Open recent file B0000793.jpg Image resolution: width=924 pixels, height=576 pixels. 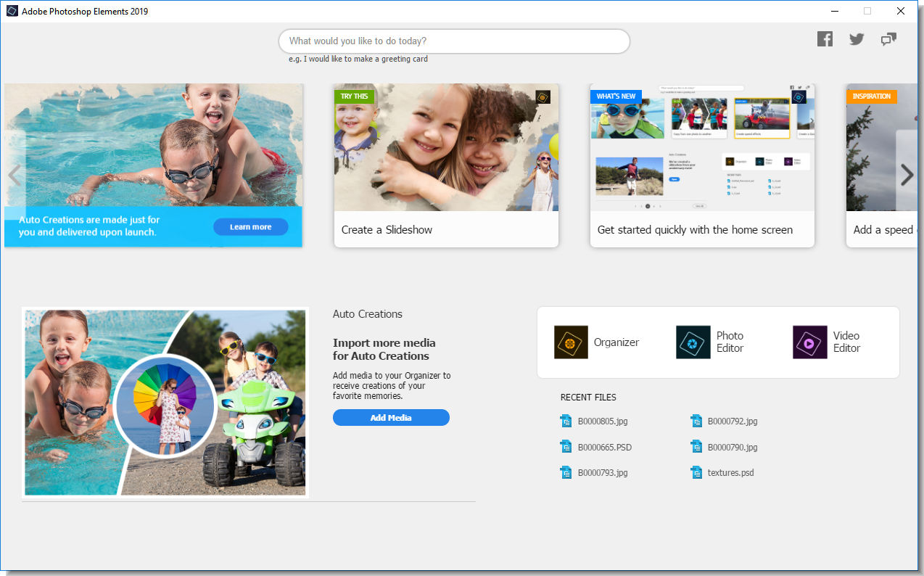click(594, 472)
